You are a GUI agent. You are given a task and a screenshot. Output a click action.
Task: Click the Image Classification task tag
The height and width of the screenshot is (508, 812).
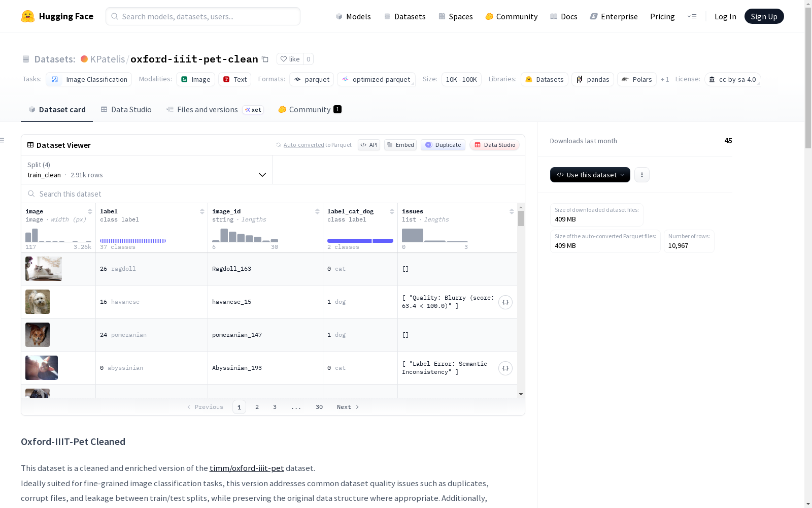click(89, 79)
